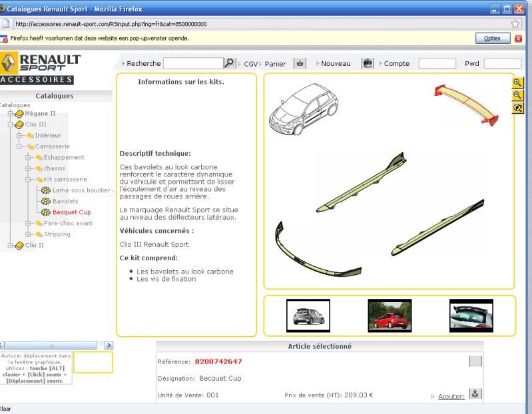Click the car outline in the diagram
The width and height of the screenshot is (532, 414).
(x=304, y=109)
